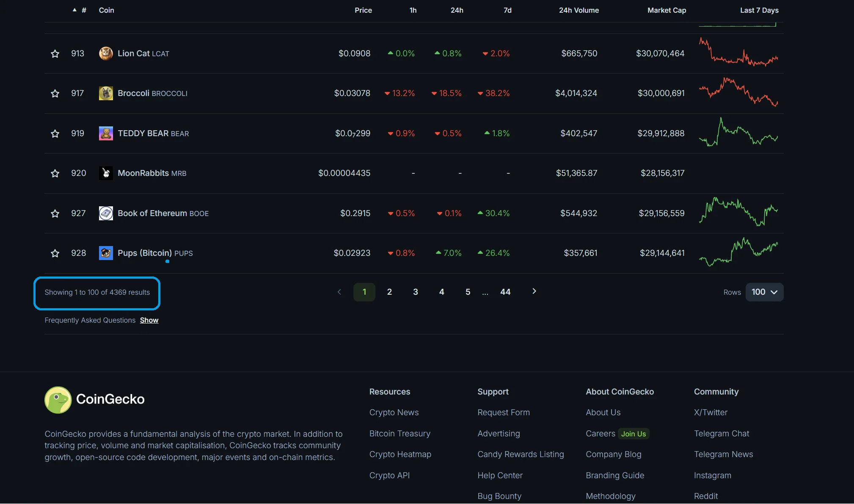Switch to page 2 of results

389,291
